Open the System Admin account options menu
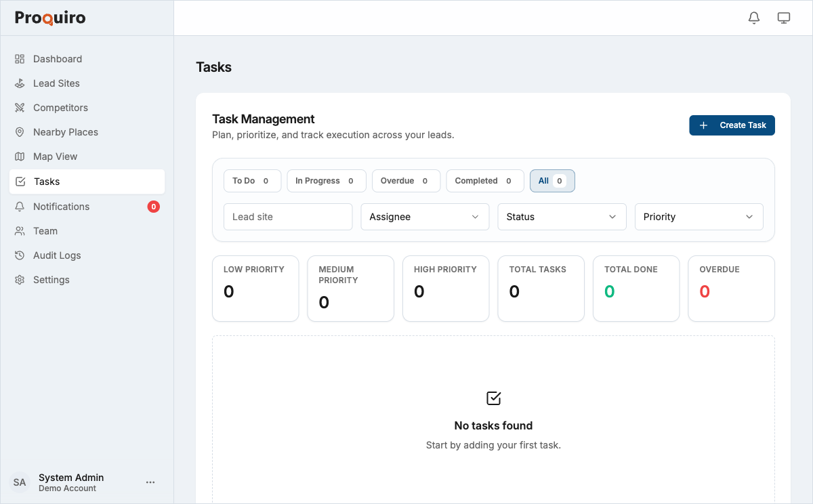 tap(150, 482)
